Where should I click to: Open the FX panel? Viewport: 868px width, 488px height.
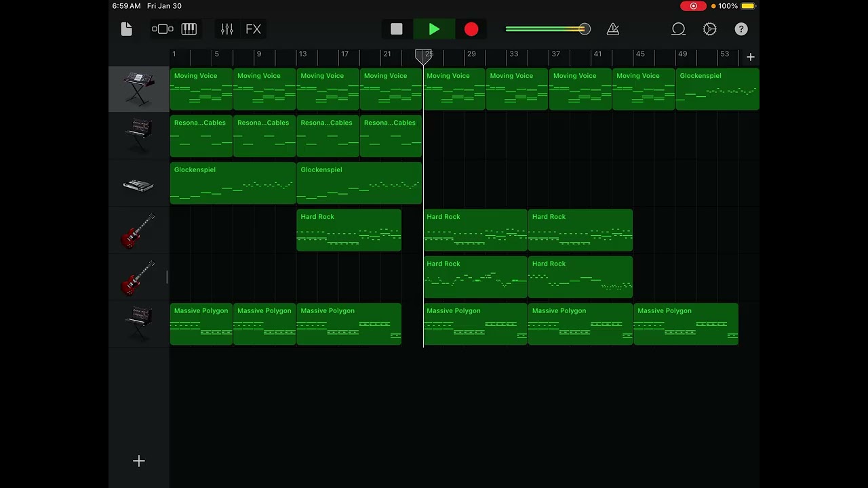point(253,29)
